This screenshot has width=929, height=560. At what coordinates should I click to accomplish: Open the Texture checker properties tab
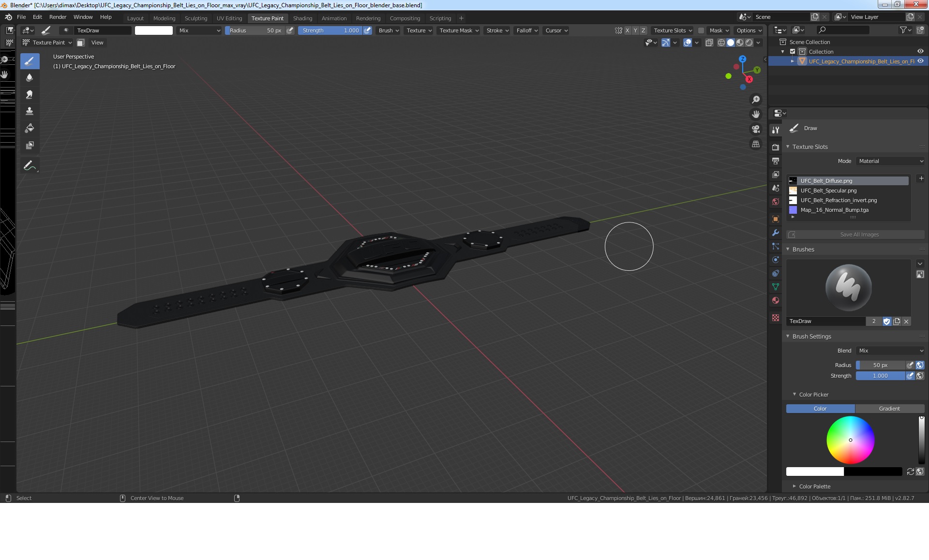pos(776,318)
